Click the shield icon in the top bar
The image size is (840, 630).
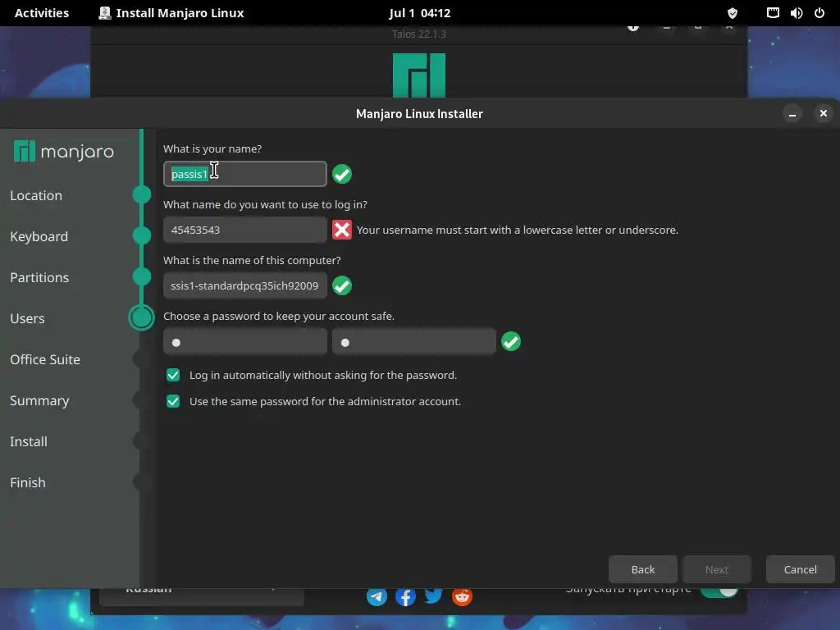click(x=733, y=13)
